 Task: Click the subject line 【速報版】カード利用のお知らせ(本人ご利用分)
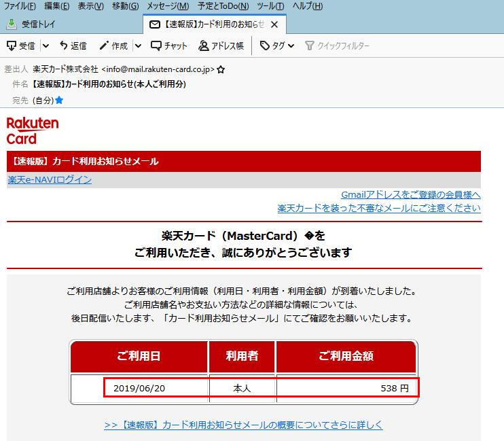coord(109,84)
